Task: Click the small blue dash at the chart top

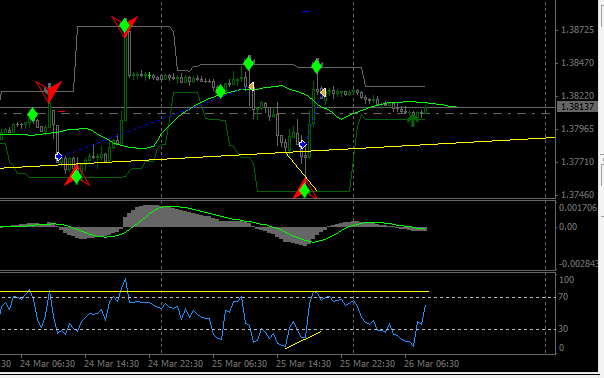Action: (x=305, y=12)
